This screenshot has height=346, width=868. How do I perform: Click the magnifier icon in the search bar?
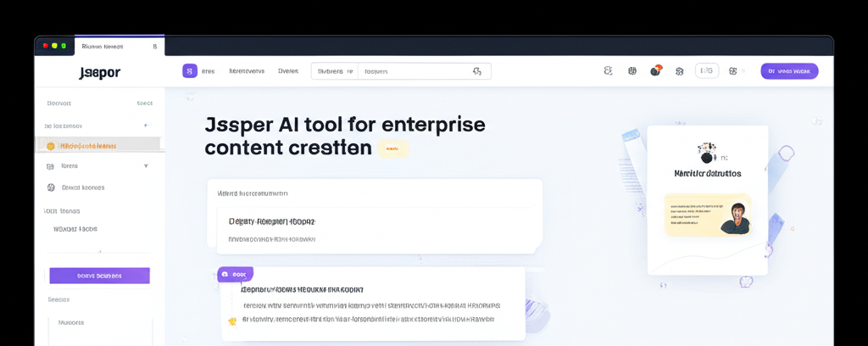(x=478, y=71)
